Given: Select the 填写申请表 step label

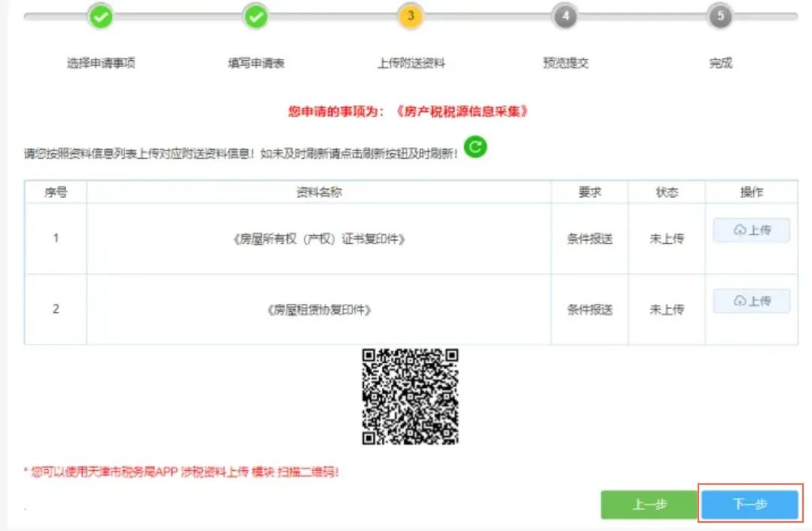Looking at the screenshot, I should (256, 63).
